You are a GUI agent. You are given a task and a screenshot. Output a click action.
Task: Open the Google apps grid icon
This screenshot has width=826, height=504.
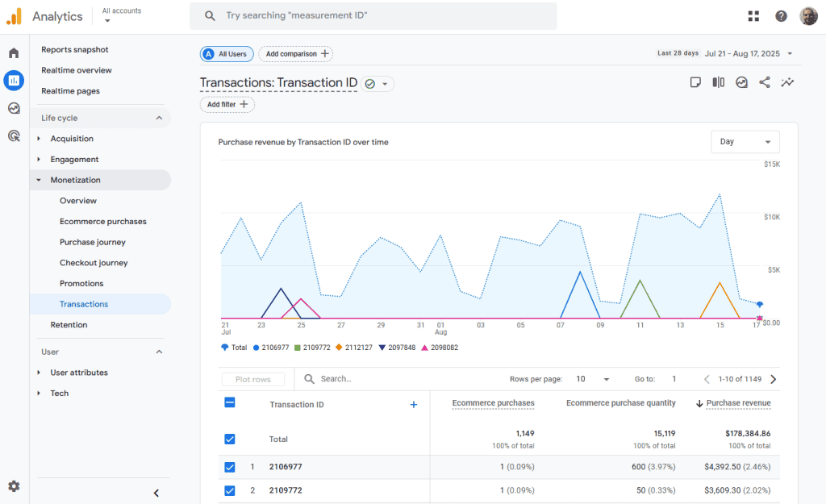point(753,16)
